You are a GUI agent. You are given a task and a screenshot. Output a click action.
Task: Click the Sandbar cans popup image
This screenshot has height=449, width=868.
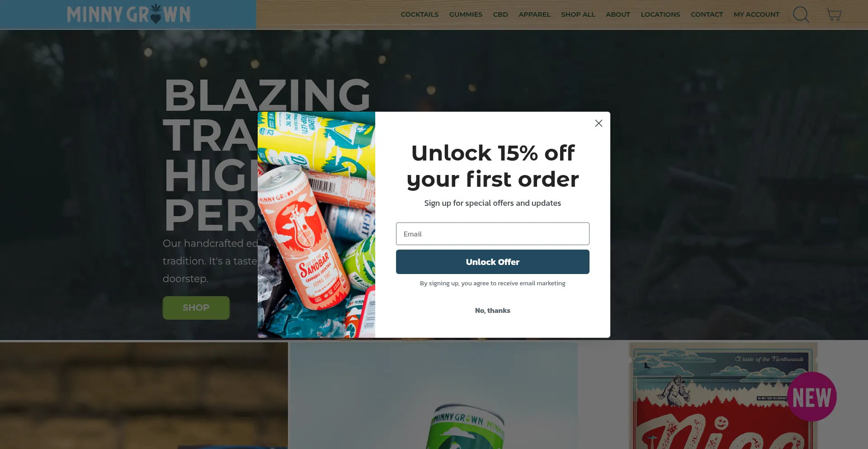(316, 225)
